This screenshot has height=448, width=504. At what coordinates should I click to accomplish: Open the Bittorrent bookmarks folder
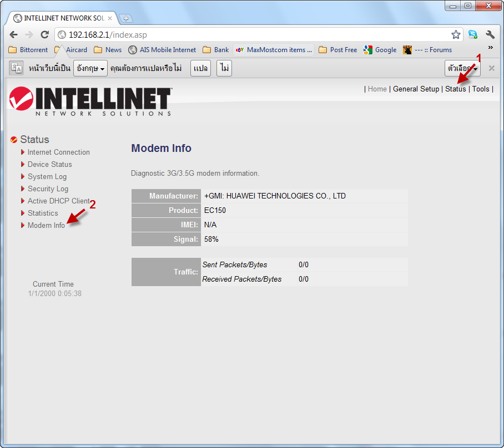(x=28, y=50)
